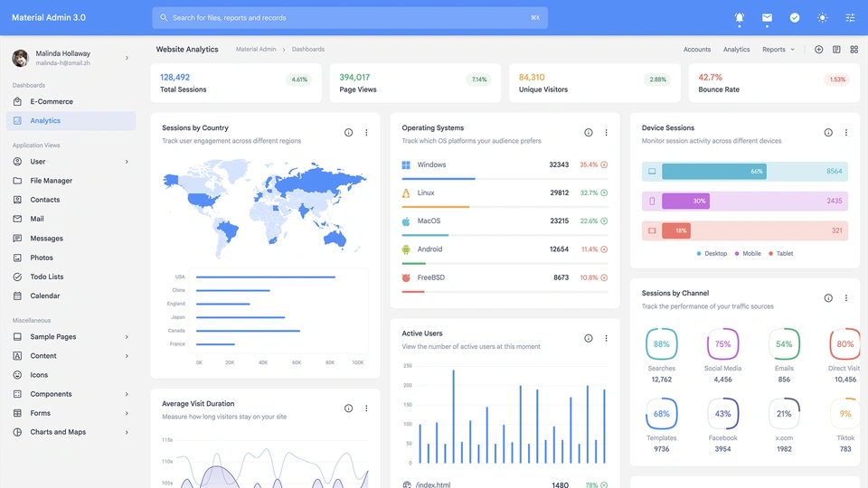Viewport: 868px width, 488px height.
Task: Open the Accounts link
Action: point(697,49)
